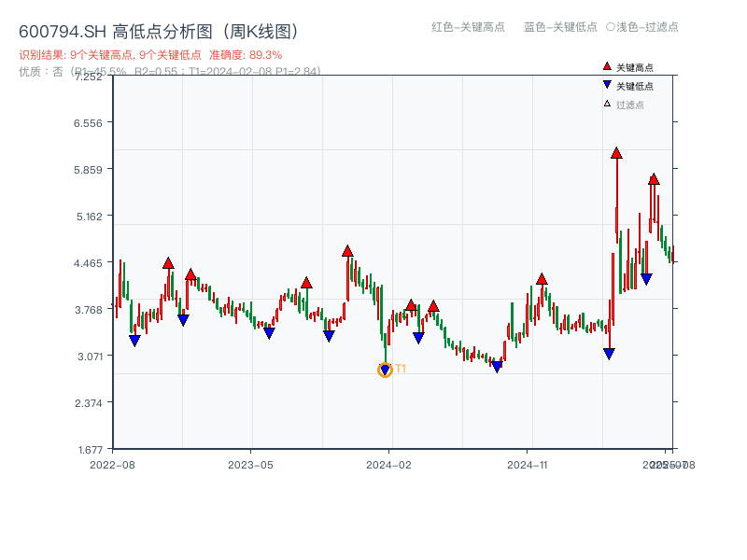The image size is (747, 560).
Task: Click the blue 关键低点 triangle legend icon
Action: coord(607,86)
